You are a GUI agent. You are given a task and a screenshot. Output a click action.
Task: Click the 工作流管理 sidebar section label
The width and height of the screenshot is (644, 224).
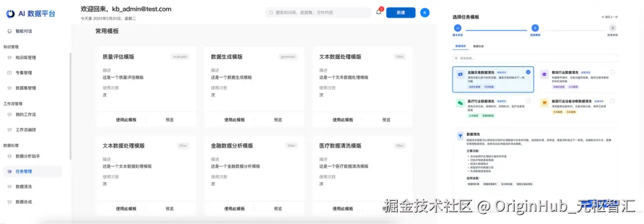click(13, 104)
